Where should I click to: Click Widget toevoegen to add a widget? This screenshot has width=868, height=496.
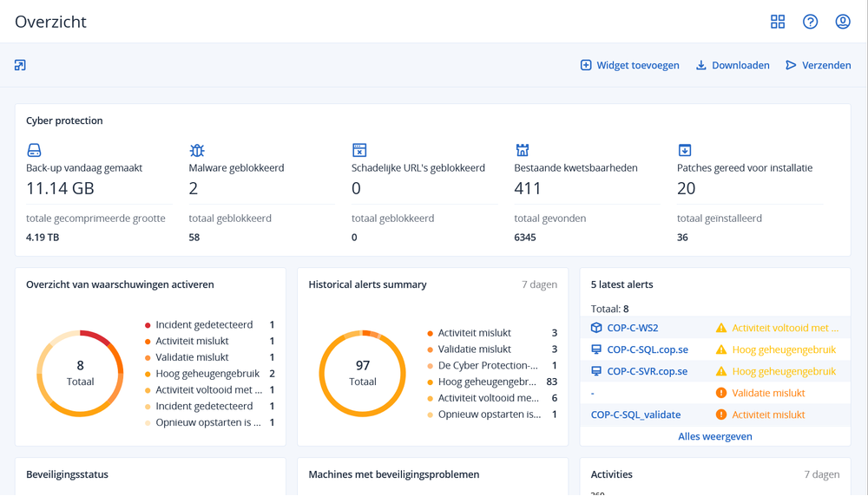click(x=638, y=65)
